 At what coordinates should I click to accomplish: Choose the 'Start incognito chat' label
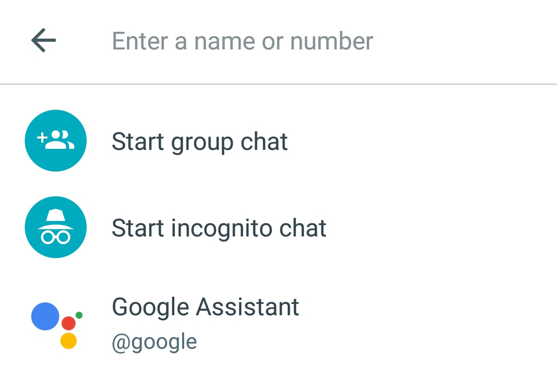click(219, 228)
